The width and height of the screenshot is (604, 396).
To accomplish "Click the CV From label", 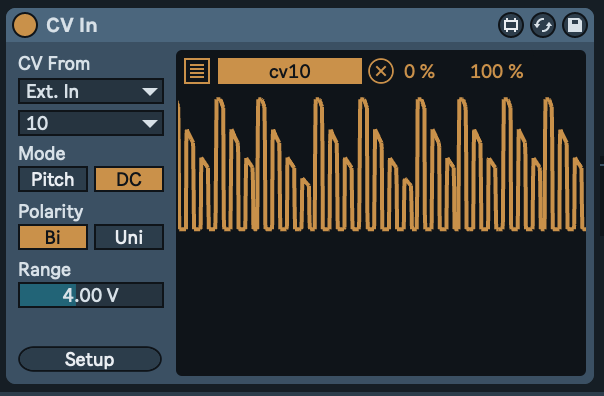I will [x=54, y=64].
